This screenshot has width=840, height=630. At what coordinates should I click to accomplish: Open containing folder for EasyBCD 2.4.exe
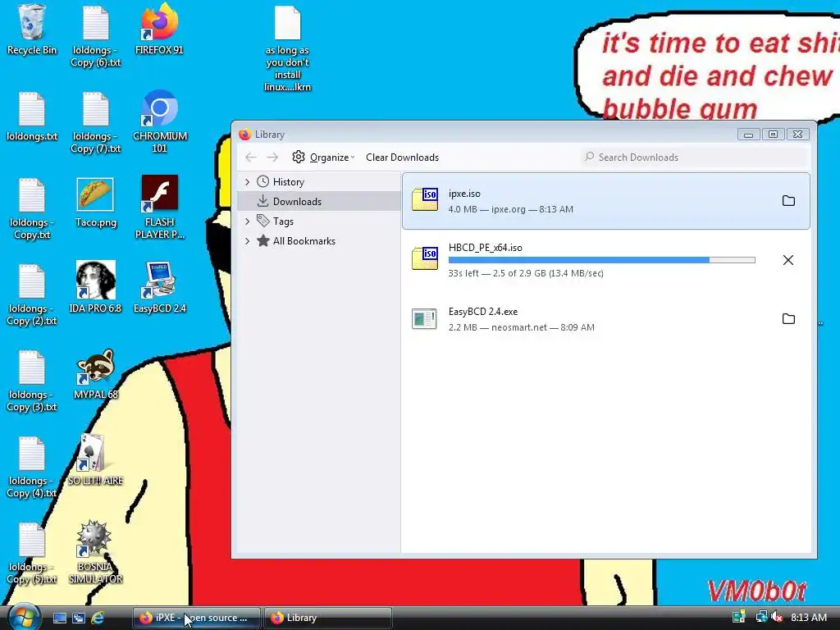[788, 319]
